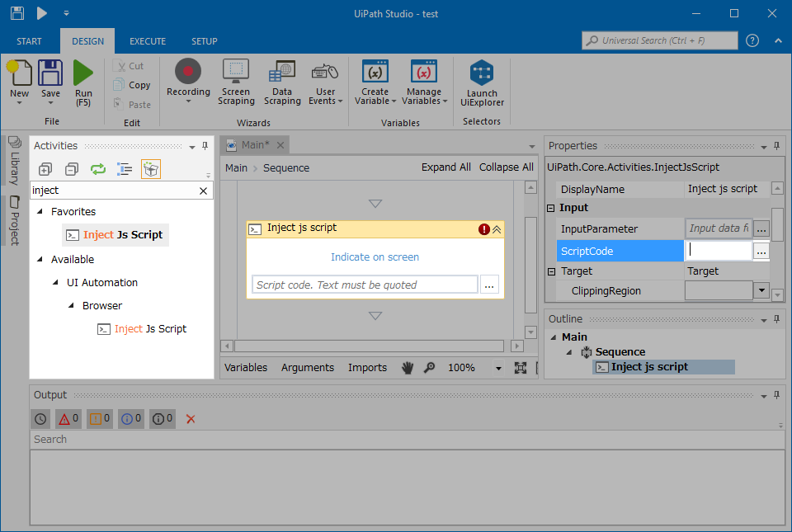Open the ClippingRegion dropdown
Screen dimensions: 792x532
tap(761, 290)
